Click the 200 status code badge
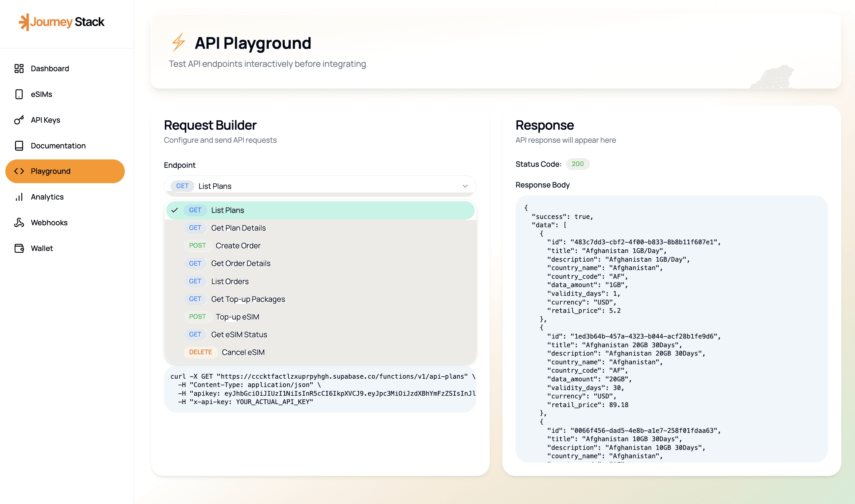 577,164
